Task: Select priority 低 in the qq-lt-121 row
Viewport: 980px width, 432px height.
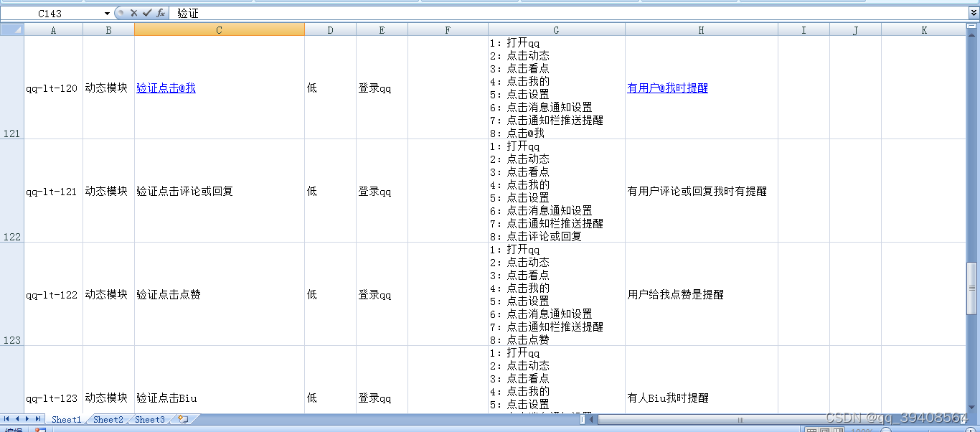Action: pos(330,192)
